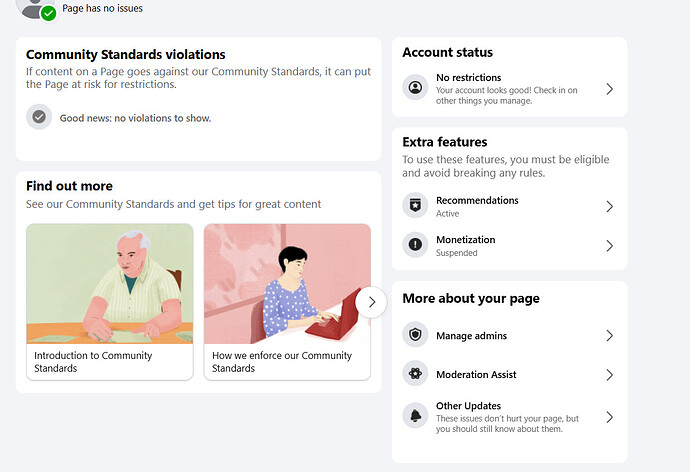Viewport: 690px width, 472px height.
Task: Expand Other Updates using its chevron
Action: 609,417
